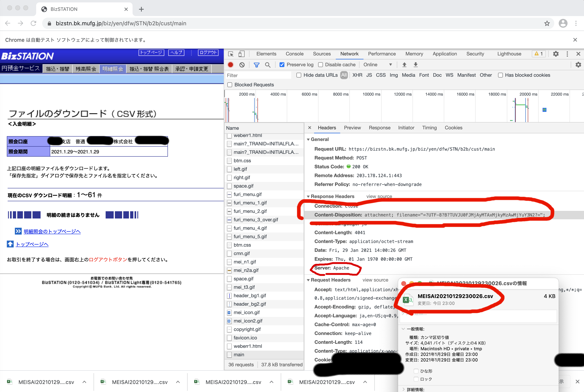Screen dimensions: 584x392
Task: Select favicon.ico request in list
Action: [264, 338]
